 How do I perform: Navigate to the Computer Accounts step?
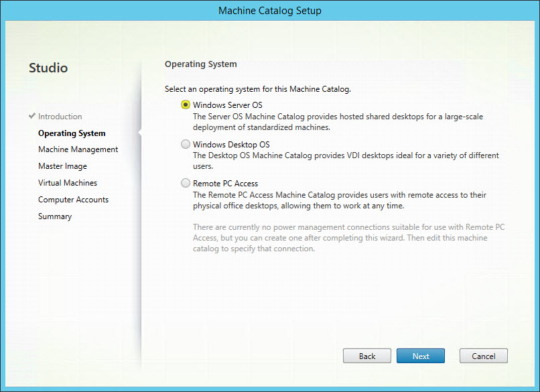73,200
